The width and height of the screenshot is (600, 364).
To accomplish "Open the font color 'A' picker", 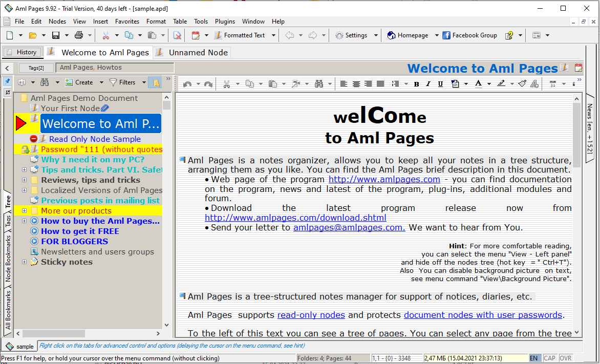I will 478,84.
